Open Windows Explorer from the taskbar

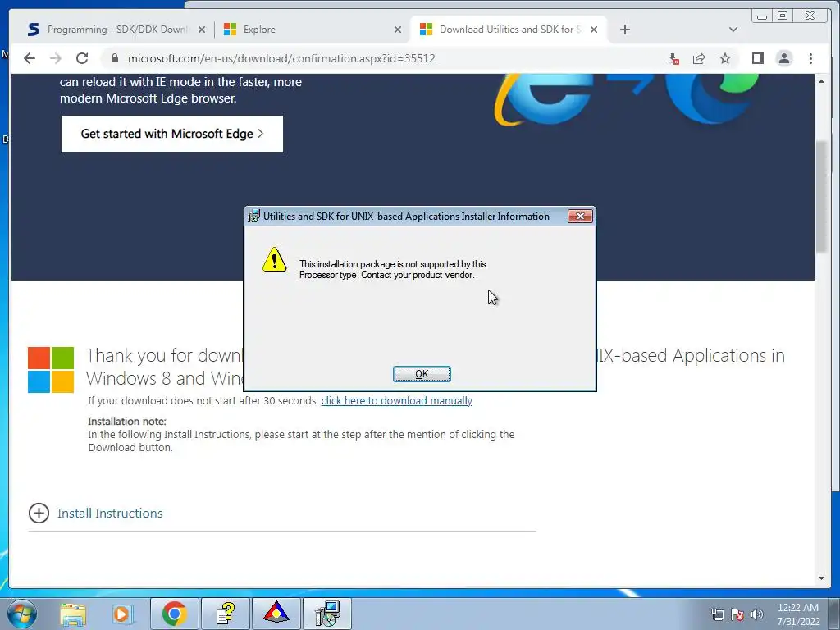pos(73,614)
